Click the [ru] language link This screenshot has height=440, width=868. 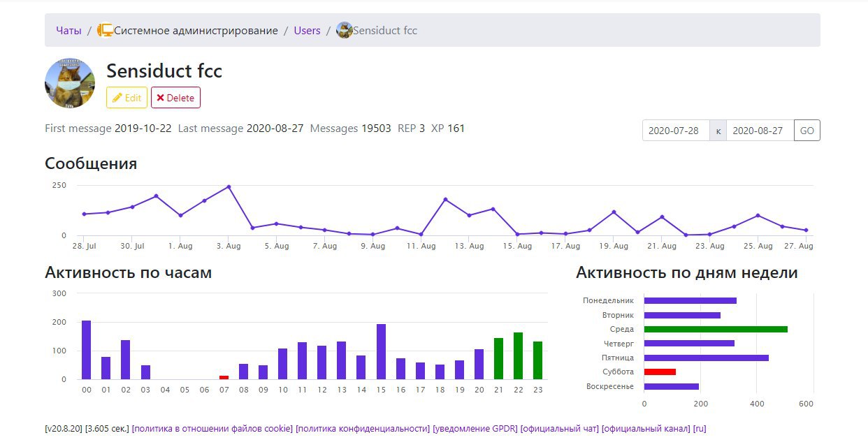tap(700, 428)
